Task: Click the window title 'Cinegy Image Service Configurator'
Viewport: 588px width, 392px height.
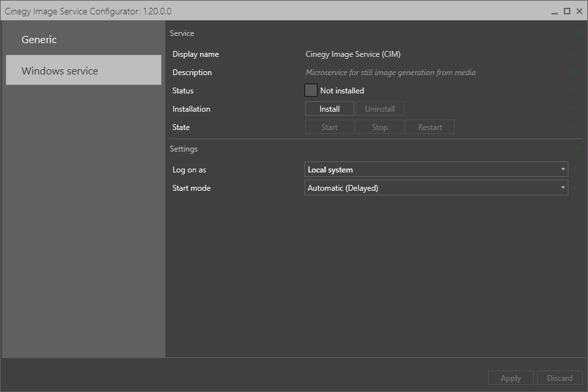Action: coord(88,11)
